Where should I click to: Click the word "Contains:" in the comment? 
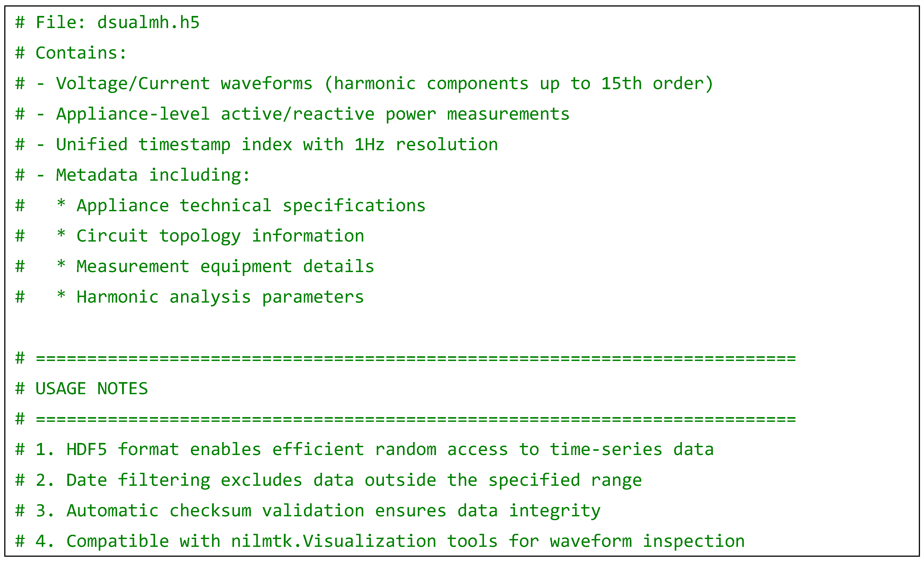[x=81, y=53]
